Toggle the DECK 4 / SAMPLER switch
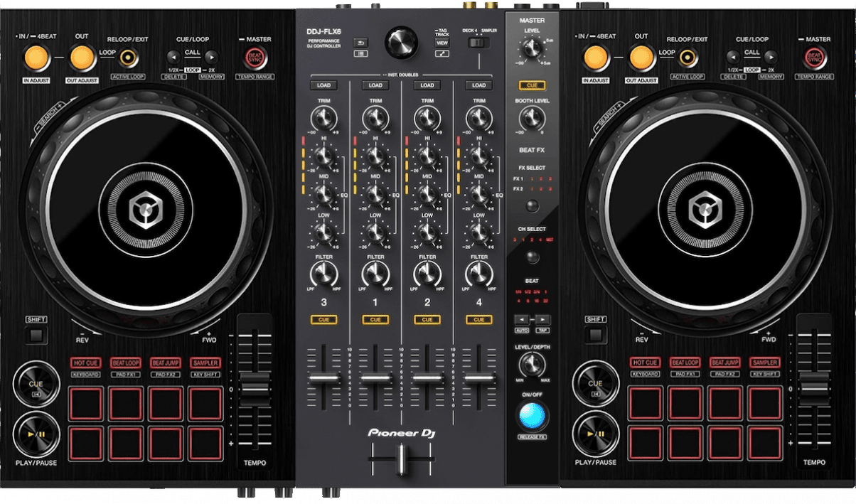The image size is (856, 504). pos(478,42)
